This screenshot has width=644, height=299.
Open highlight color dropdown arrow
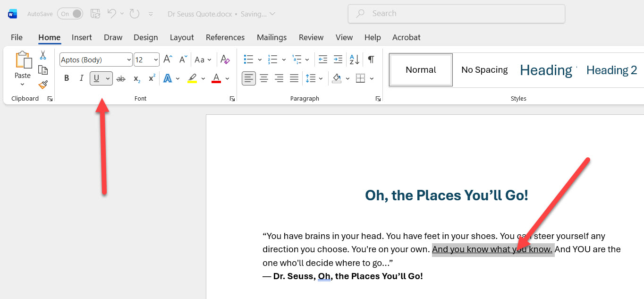pyautogui.click(x=203, y=78)
